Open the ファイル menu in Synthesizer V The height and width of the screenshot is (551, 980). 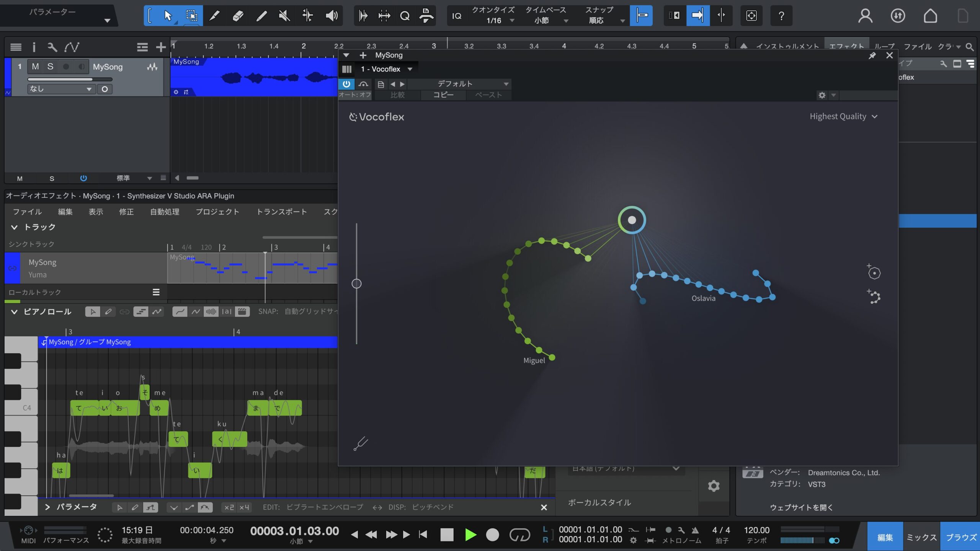[27, 212]
